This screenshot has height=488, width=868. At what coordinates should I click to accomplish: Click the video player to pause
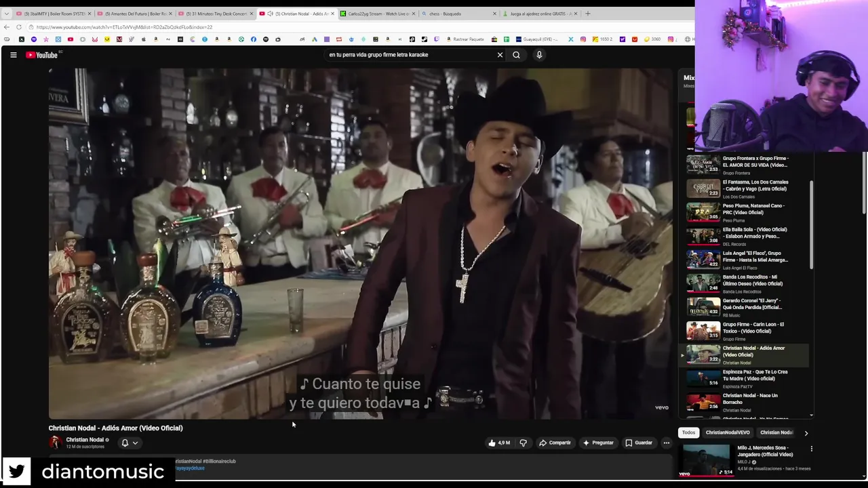pyautogui.click(x=360, y=244)
